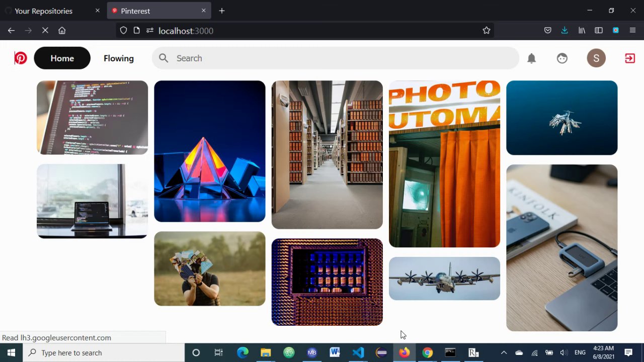Viewport: 644px width, 362px height.
Task: Click the search magnifier icon
Action: (x=164, y=58)
